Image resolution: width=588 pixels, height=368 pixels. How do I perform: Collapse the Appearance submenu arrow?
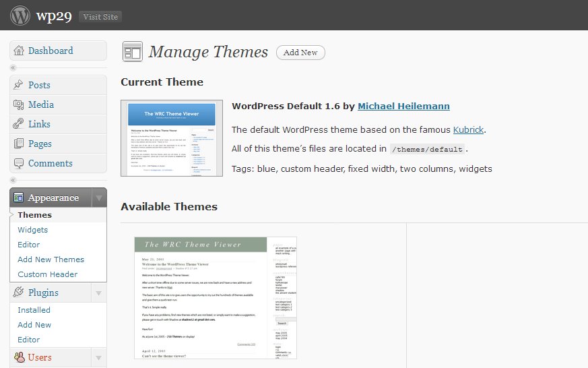[99, 197]
